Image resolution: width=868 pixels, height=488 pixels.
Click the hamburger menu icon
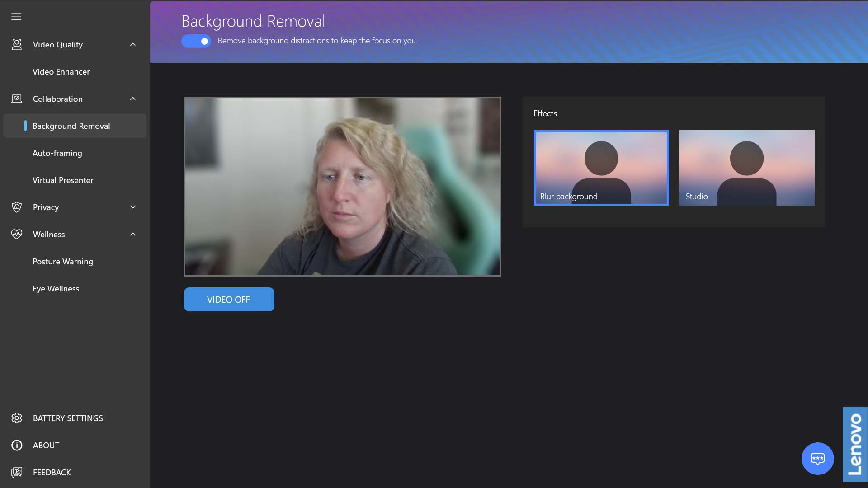click(x=16, y=16)
